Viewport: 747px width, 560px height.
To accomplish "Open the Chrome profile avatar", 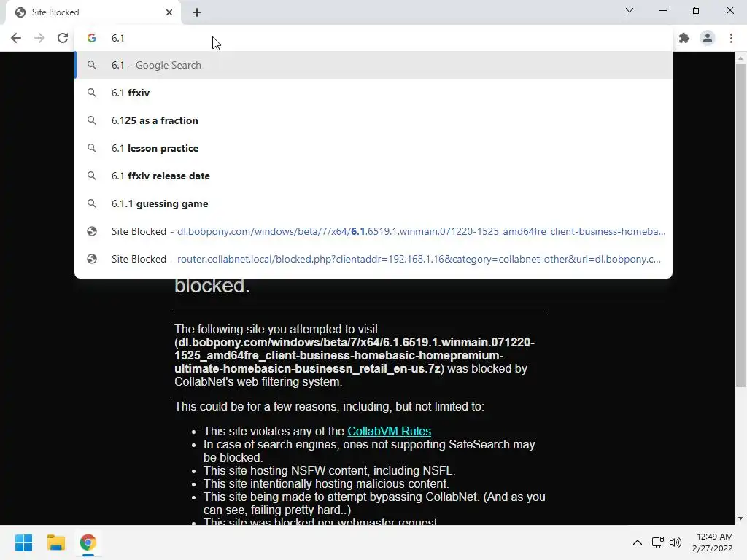I will coord(708,38).
